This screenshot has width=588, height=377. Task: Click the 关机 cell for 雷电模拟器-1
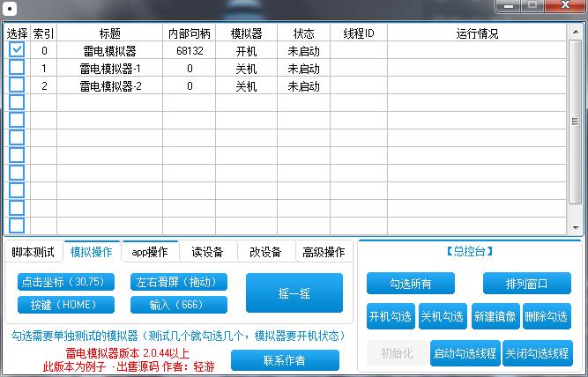pos(246,68)
